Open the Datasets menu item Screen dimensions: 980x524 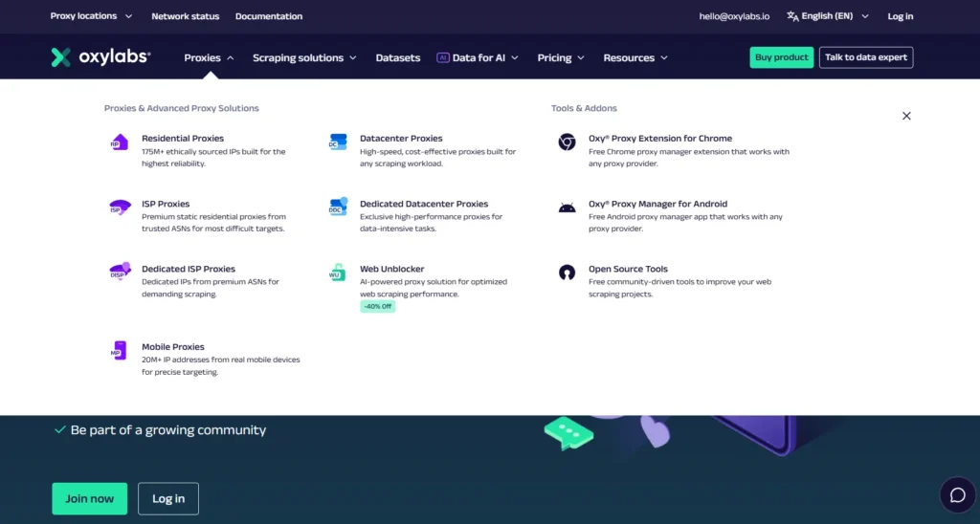(x=397, y=57)
